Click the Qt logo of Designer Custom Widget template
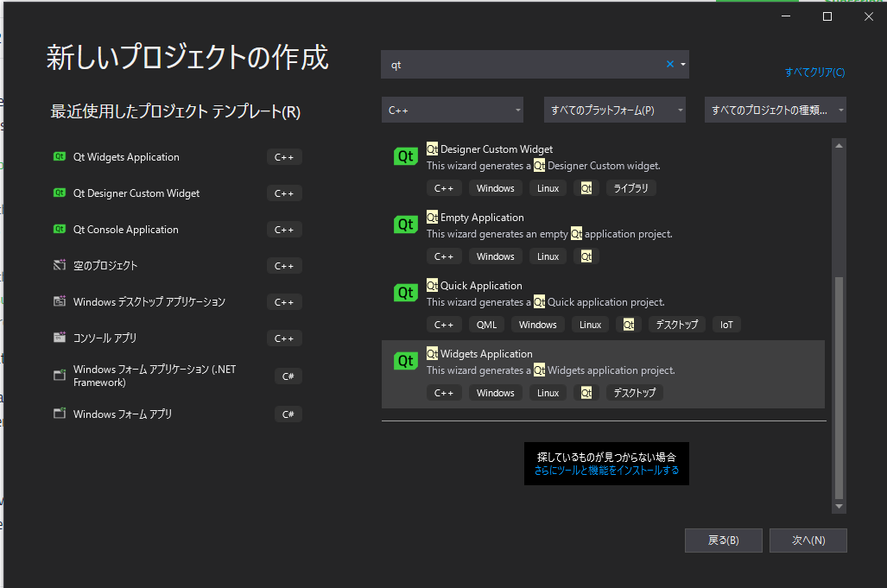Viewport: 887px width, 588px height. coord(406,156)
